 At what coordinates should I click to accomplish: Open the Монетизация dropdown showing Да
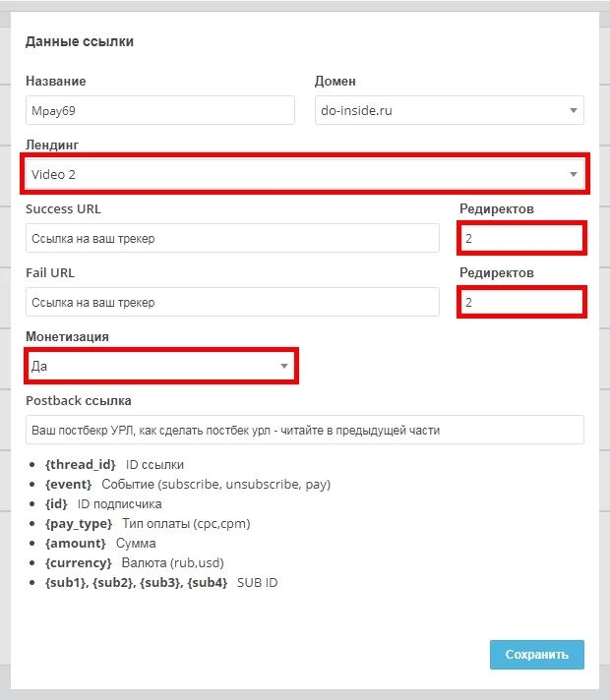[161, 366]
